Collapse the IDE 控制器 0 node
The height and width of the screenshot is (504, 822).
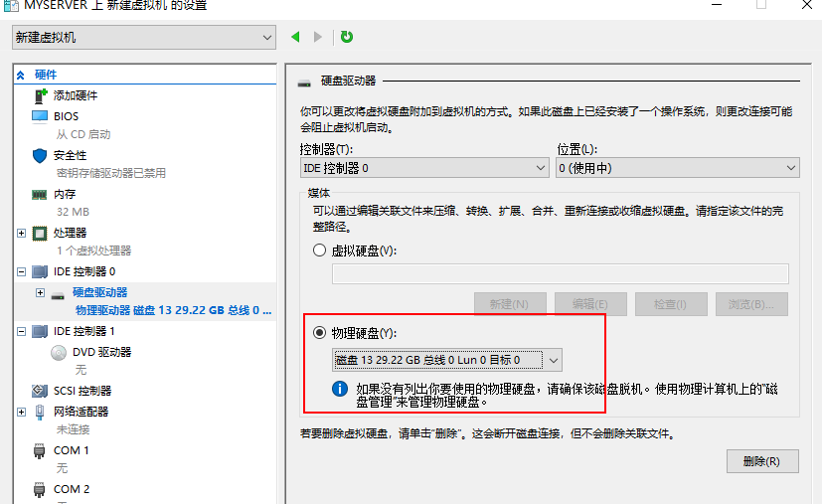22,271
